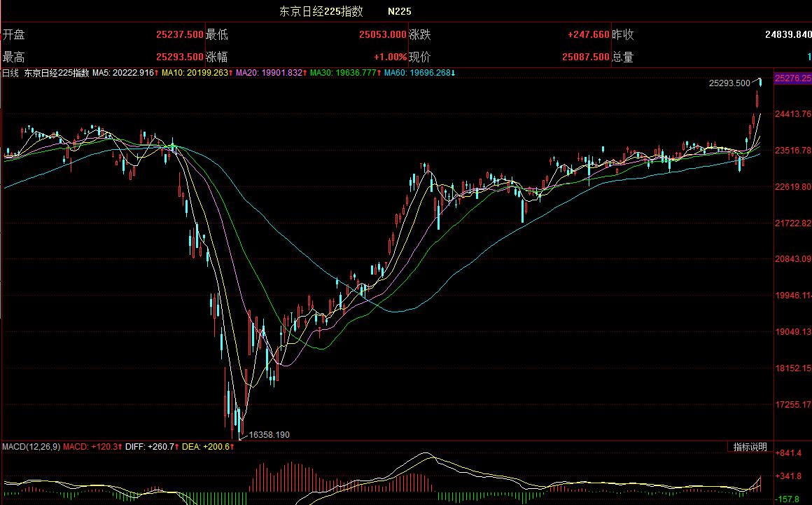Click the 20843.09 price axis label
Screen dimensions: 812x505
pos(793,259)
